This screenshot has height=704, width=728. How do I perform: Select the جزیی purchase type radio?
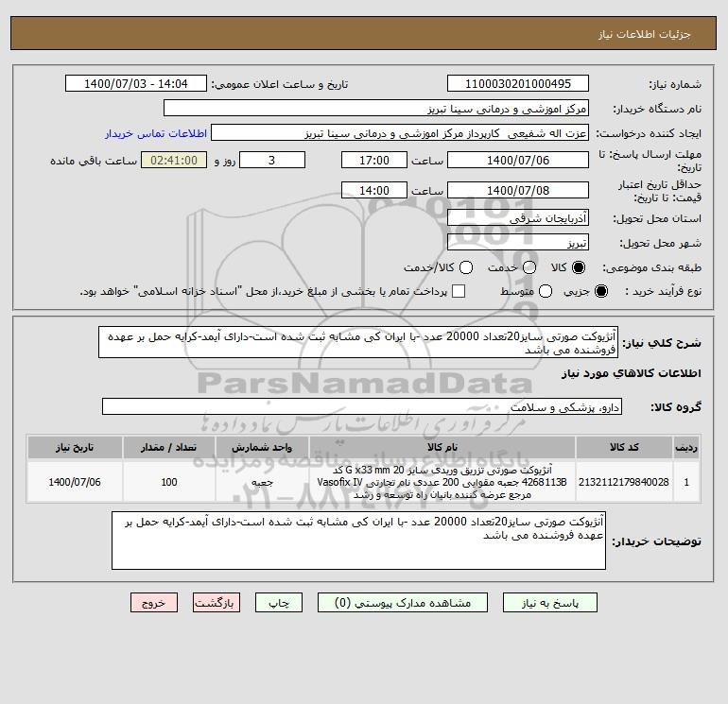pyautogui.click(x=600, y=291)
